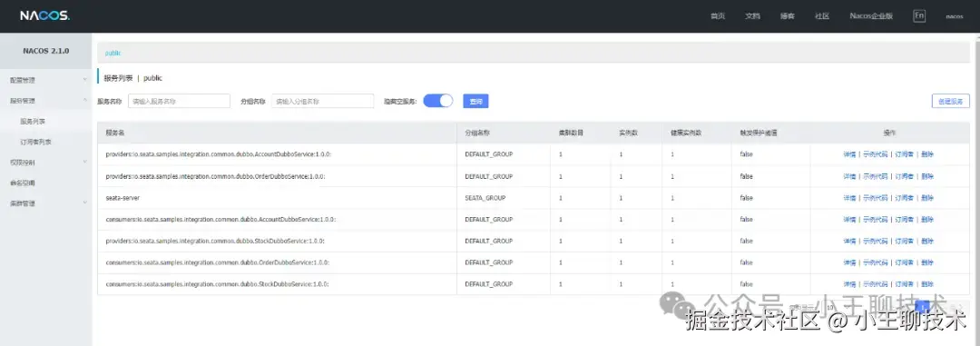This screenshot has height=346, width=980.
Task: Collapse the 服务管理 sidebar chevron
Action: click(85, 100)
